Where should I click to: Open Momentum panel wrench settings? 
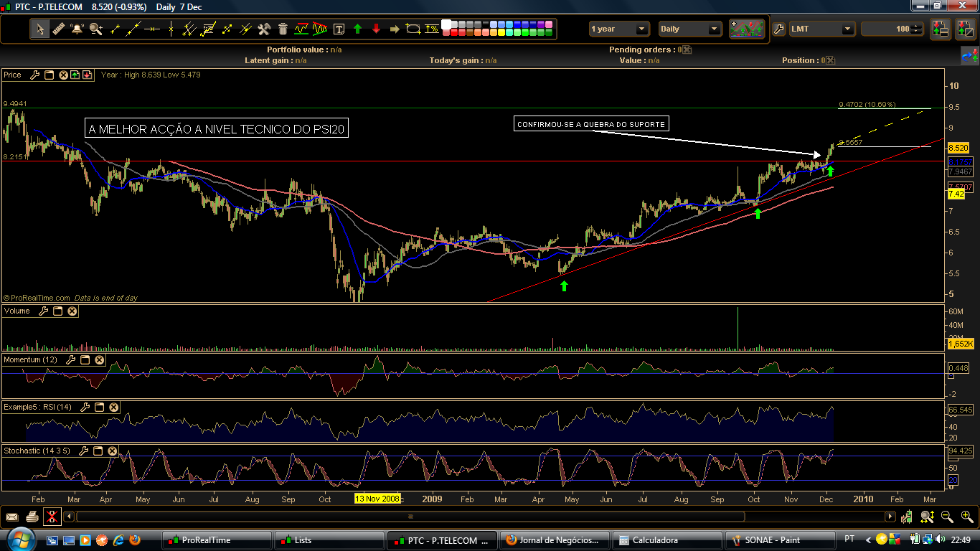pos(70,359)
